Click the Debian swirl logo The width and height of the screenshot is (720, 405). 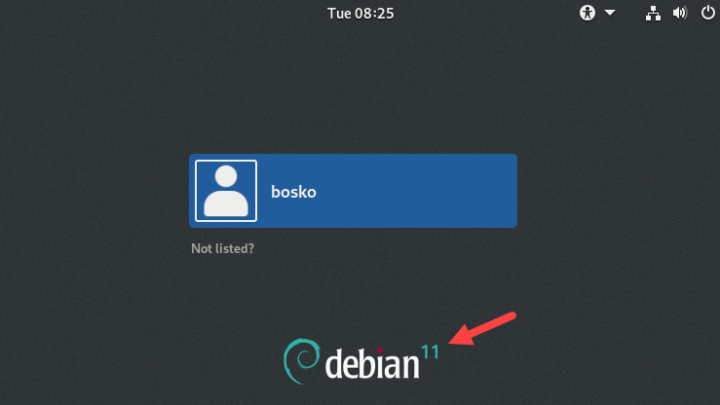coord(301,360)
